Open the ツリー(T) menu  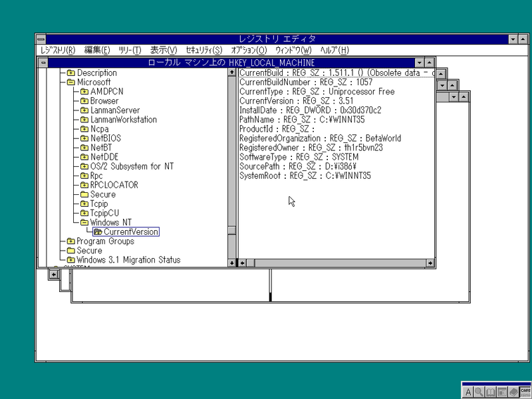(130, 51)
